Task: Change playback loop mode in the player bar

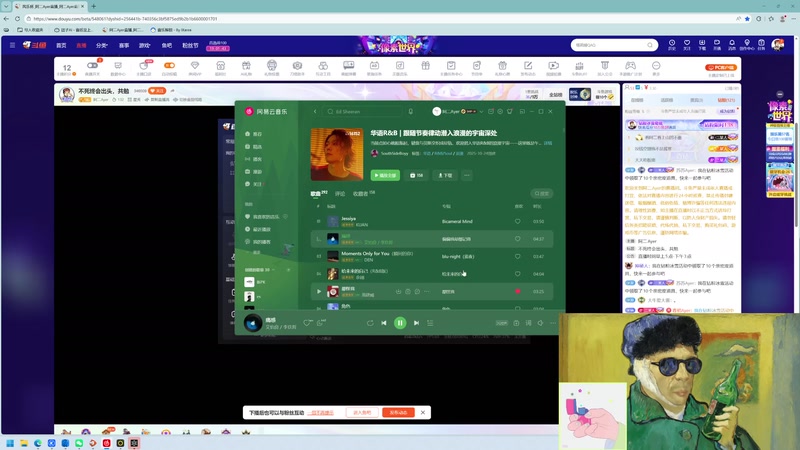Action: pyautogui.click(x=370, y=323)
